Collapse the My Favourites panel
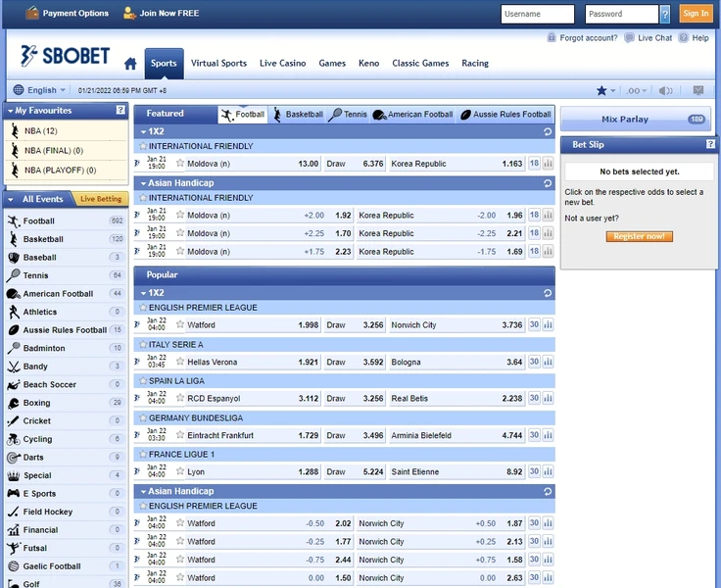Image resolution: width=721 pixels, height=588 pixels. pyautogui.click(x=10, y=111)
